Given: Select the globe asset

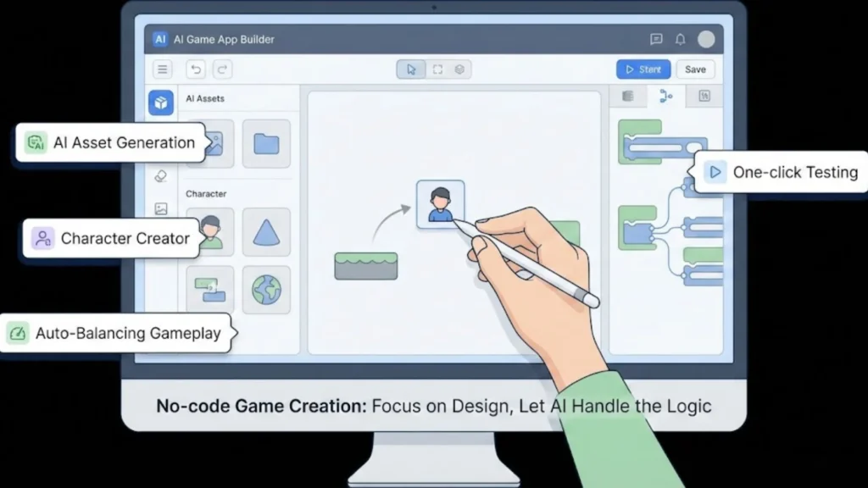Looking at the screenshot, I should [266, 290].
